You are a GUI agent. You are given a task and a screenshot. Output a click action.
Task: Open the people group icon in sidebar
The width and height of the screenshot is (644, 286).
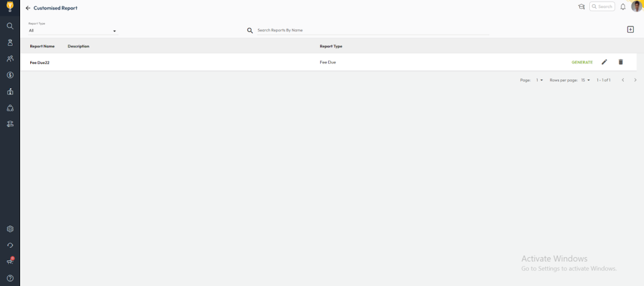click(10, 58)
